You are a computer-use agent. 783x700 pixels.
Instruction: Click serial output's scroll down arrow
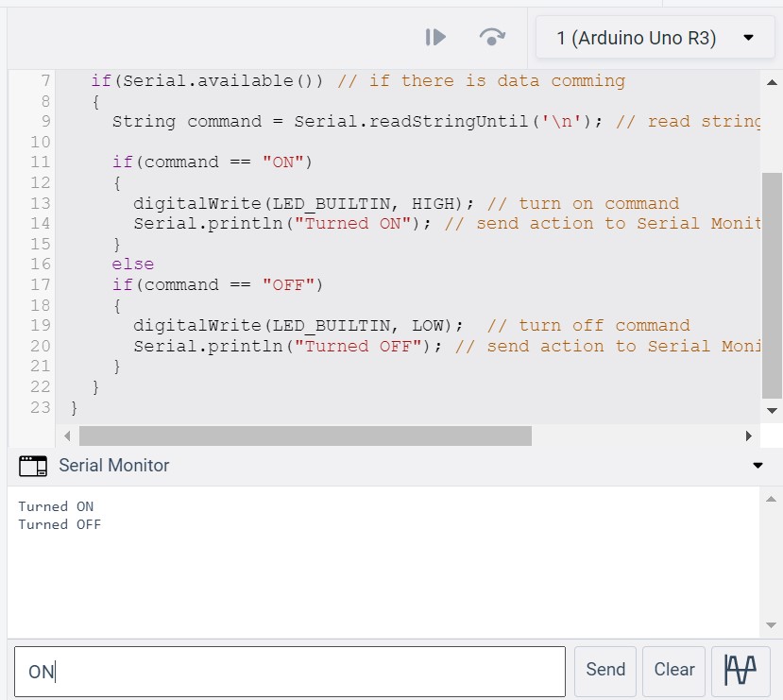(771, 625)
